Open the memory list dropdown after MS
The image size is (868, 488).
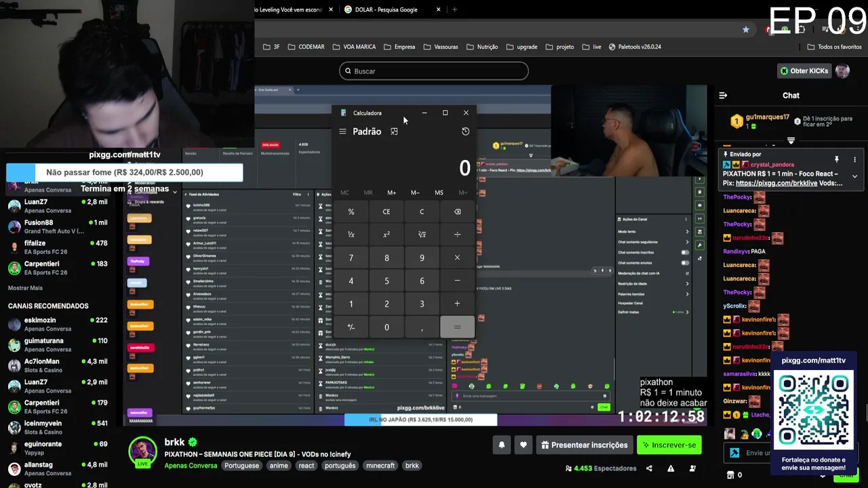coord(462,192)
